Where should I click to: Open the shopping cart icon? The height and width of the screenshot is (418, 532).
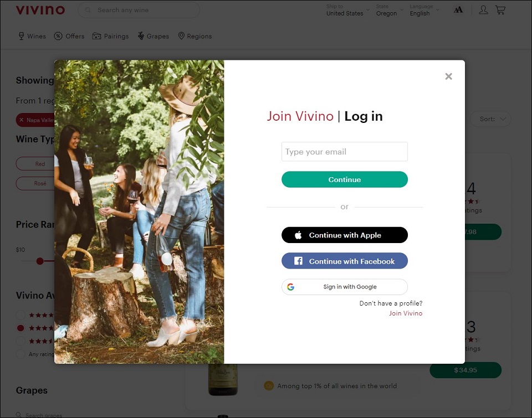(500, 10)
